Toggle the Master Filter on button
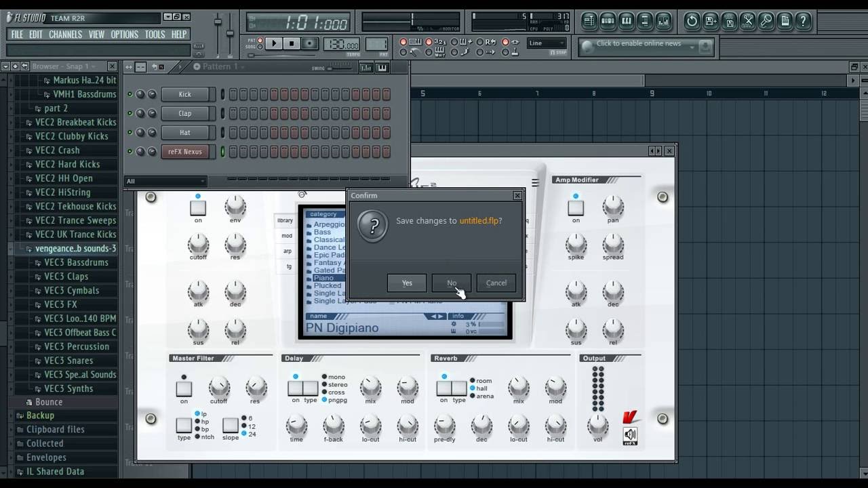868x488 pixels. click(184, 389)
